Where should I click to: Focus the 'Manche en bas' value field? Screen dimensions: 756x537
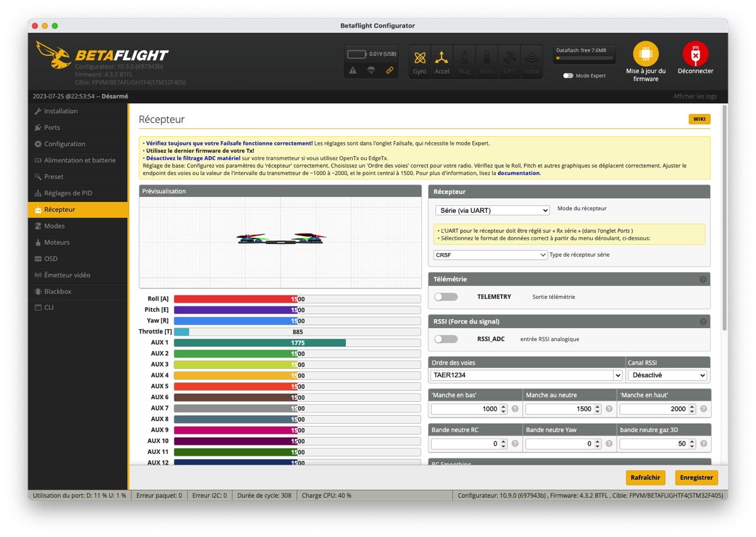coord(469,409)
